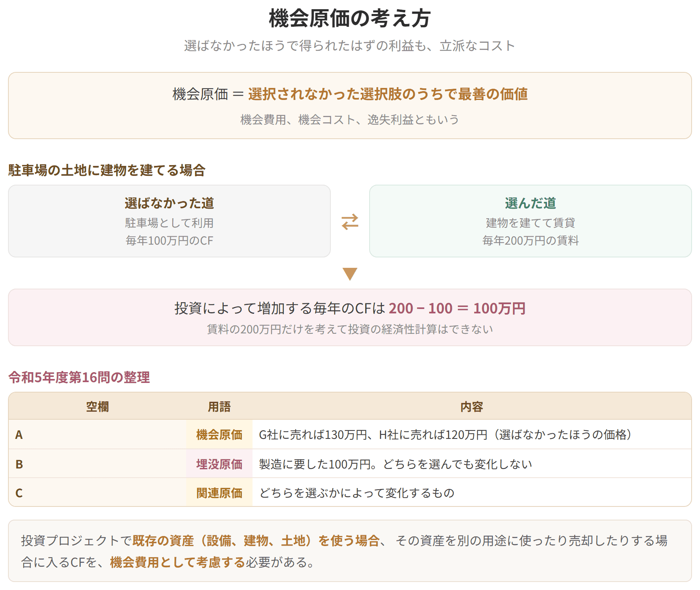Image resolution: width=700 pixels, height=590 pixels.
Task: Click the note 賃料の200万円だけを考えて投資の経済性計算はできない
Action: pyautogui.click(x=350, y=329)
